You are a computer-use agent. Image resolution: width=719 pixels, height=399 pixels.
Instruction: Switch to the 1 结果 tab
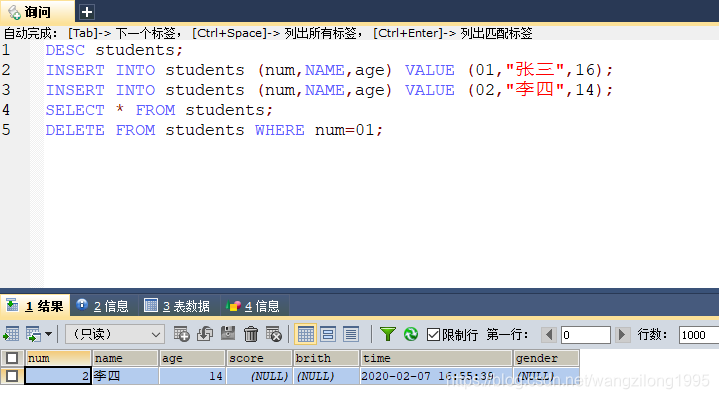pos(35,306)
